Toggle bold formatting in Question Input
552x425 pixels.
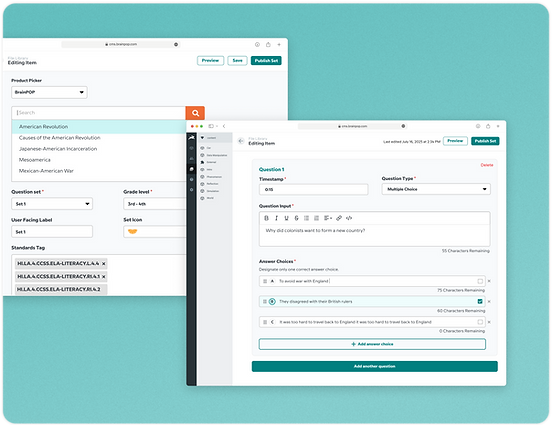point(266,218)
